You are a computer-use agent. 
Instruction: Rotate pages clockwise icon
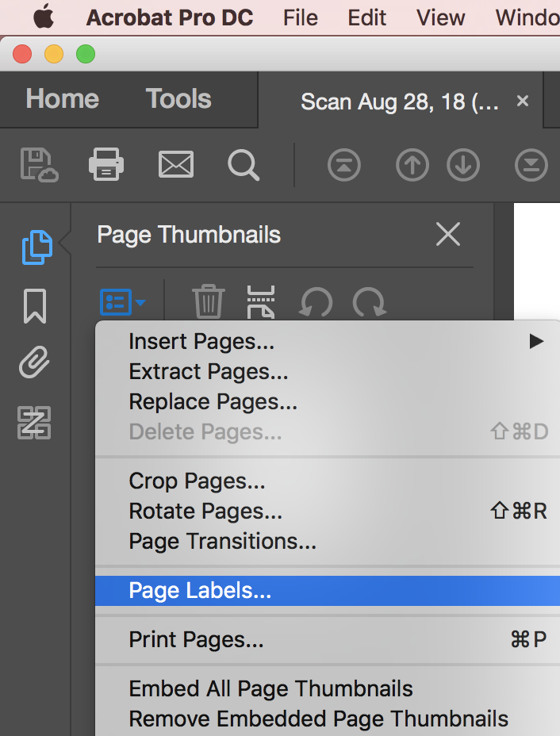click(369, 302)
